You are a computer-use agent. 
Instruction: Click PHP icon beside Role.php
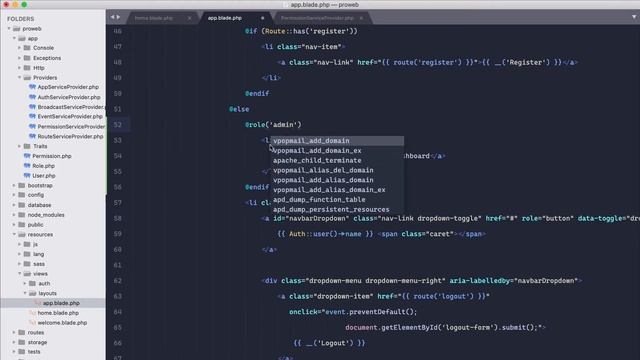pyautogui.click(x=27, y=166)
